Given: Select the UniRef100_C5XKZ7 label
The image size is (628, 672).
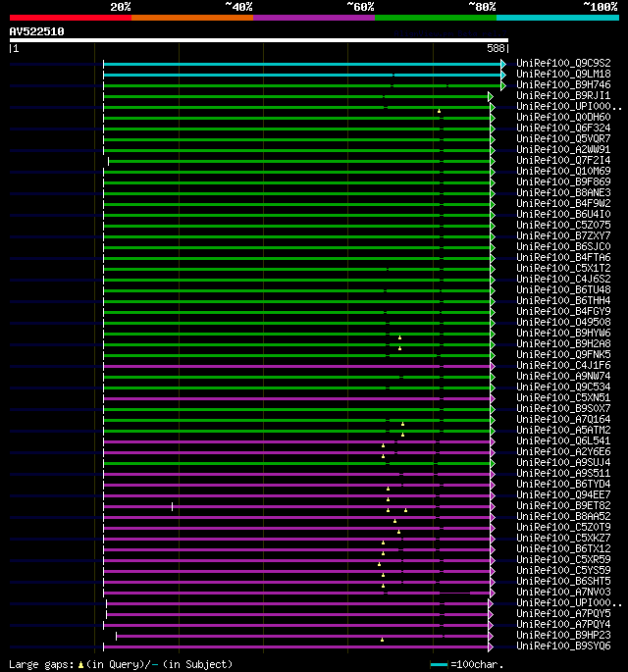Looking at the screenshot, I should tap(563, 538).
